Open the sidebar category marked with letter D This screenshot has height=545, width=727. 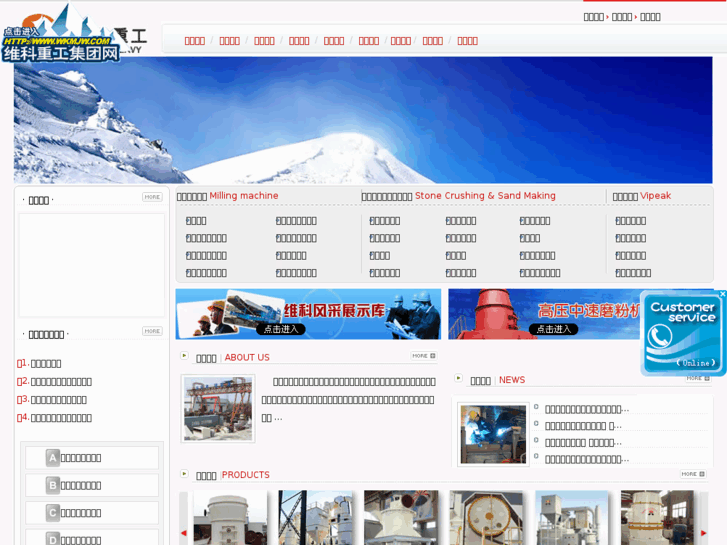click(x=92, y=538)
